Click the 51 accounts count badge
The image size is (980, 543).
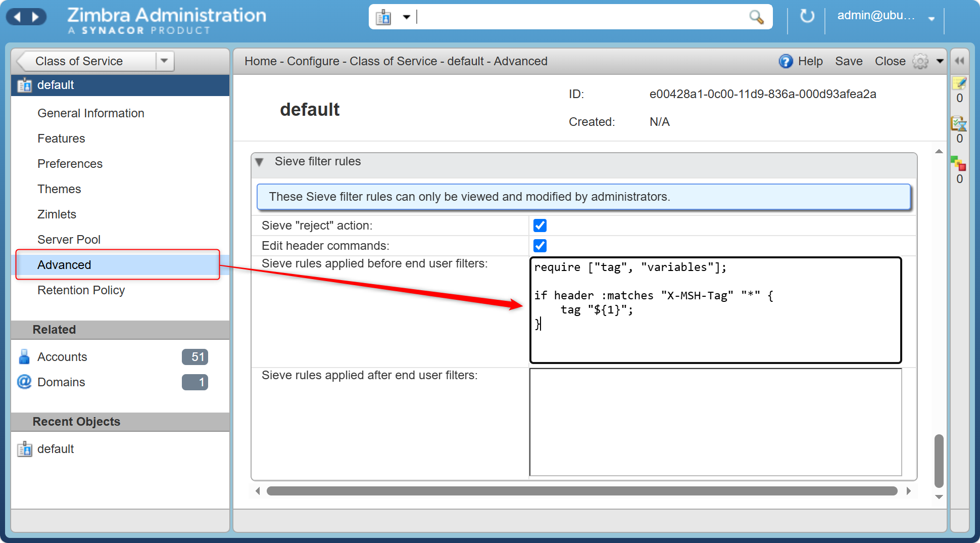pos(195,357)
